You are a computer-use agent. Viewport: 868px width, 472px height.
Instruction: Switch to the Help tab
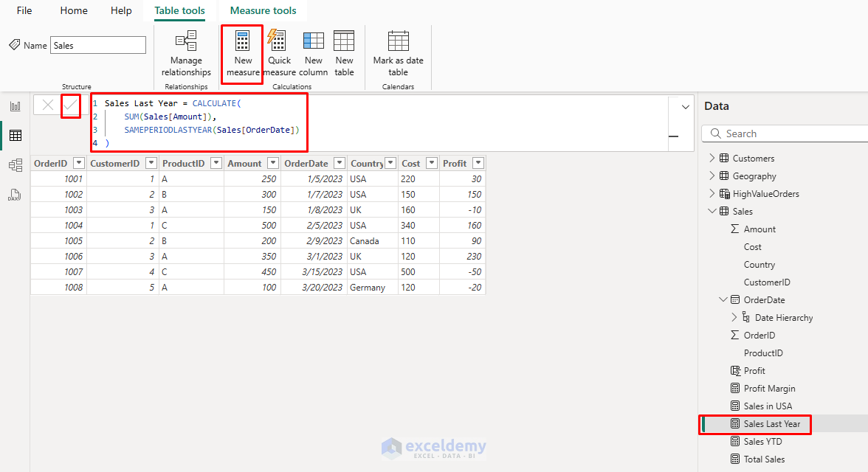pos(121,10)
